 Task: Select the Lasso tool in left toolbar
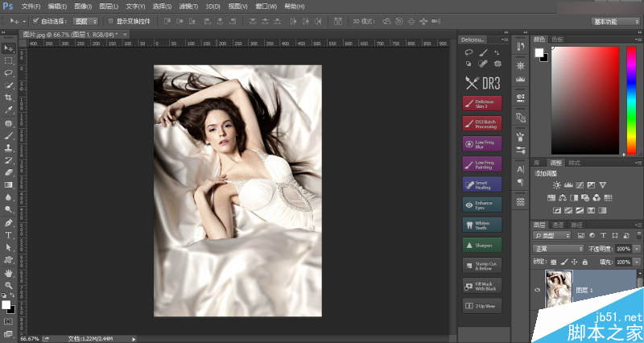8,72
